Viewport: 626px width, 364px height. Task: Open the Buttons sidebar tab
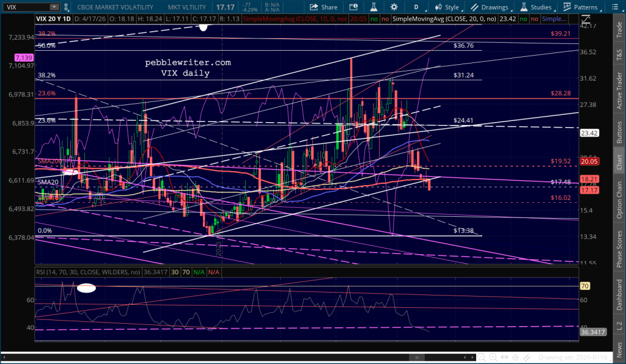point(619,132)
